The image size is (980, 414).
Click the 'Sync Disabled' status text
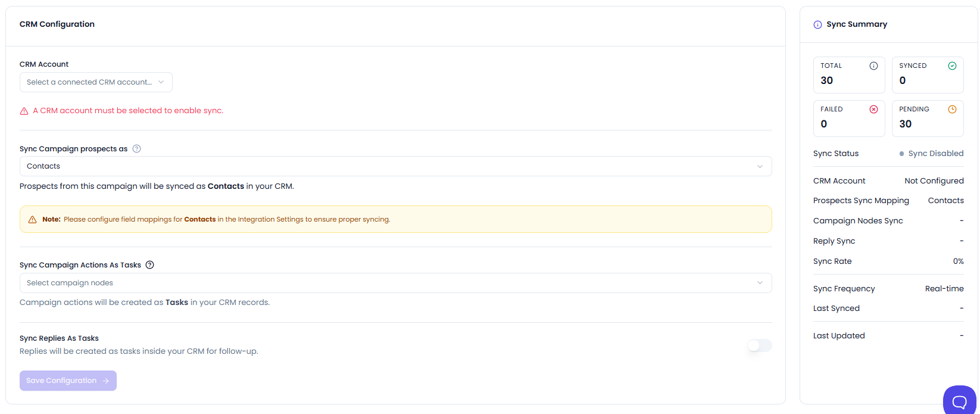[x=936, y=154]
